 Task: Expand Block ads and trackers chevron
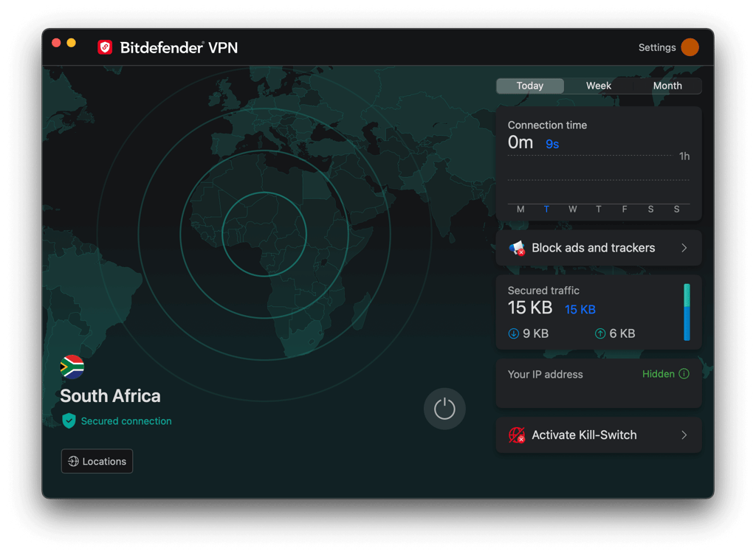(x=684, y=248)
